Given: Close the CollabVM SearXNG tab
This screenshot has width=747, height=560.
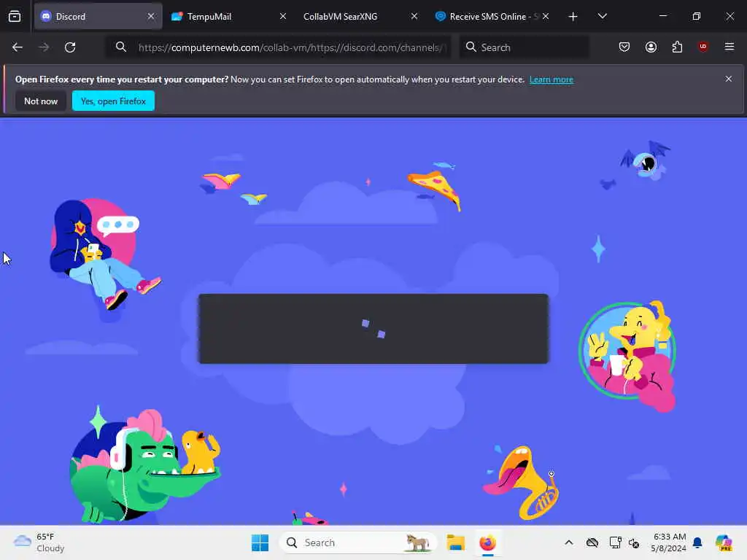Looking at the screenshot, I should click(414, 16).
